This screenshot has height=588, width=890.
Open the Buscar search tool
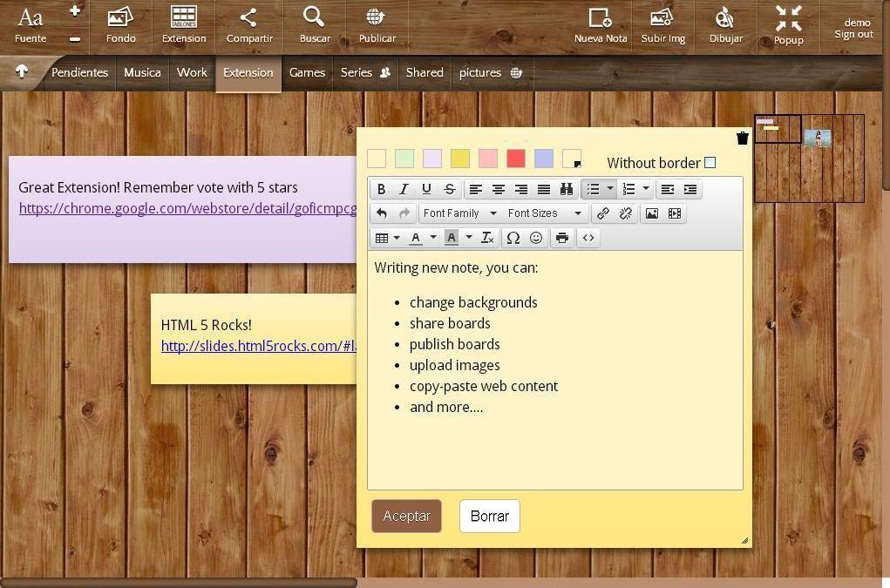click(313, 17)
